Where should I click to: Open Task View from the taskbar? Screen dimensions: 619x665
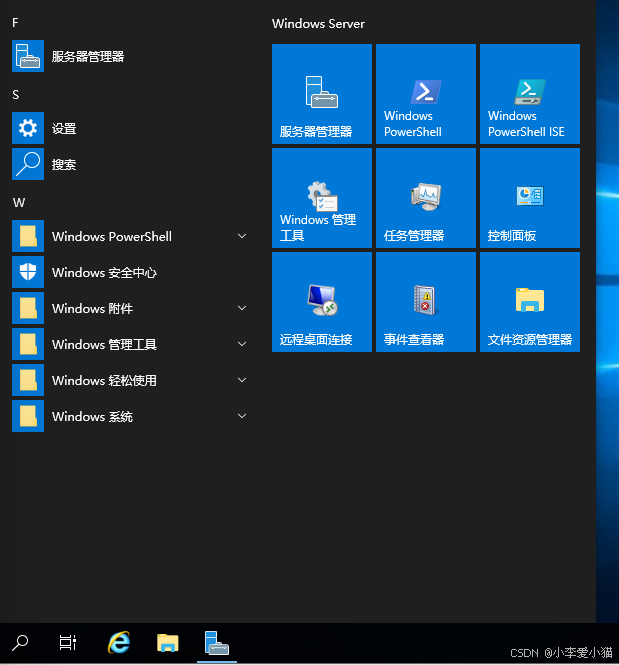[x=67, y=643]
